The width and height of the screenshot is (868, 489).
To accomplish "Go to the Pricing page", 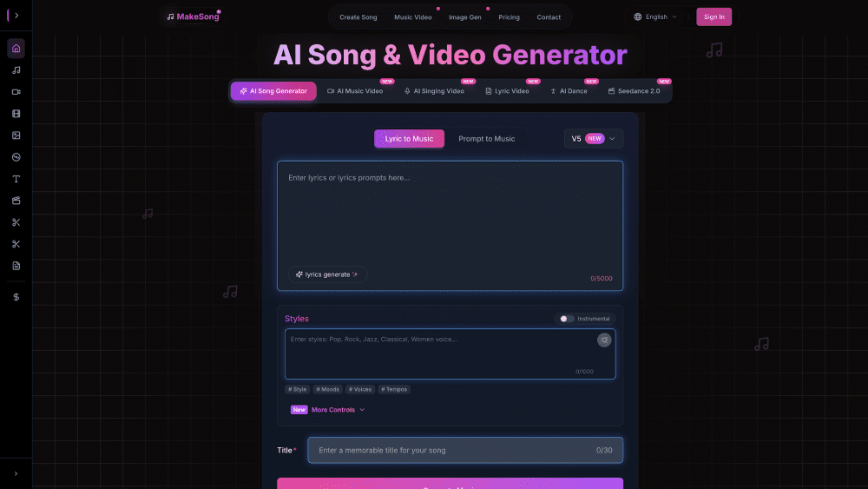I will [509, 17].
